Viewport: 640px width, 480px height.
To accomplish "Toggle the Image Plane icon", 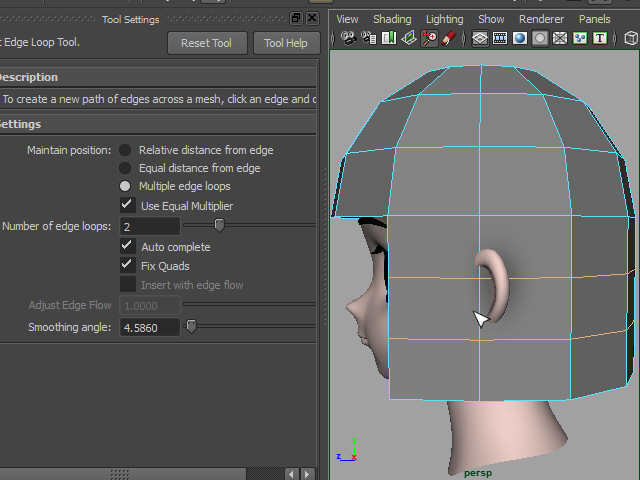I will (409, 39).
